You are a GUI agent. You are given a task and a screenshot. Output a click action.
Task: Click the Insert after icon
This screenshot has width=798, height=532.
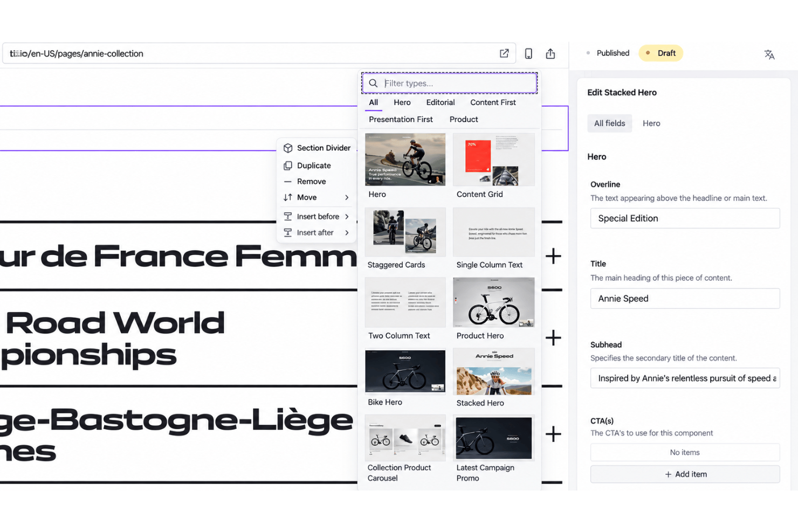pos(288,232)
